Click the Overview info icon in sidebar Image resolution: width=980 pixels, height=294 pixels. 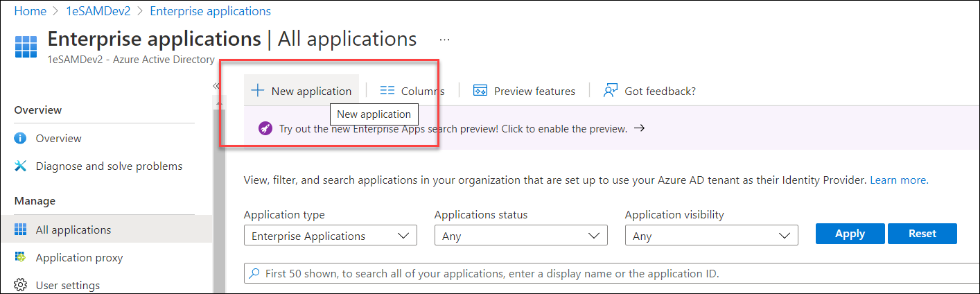(21, 138)
